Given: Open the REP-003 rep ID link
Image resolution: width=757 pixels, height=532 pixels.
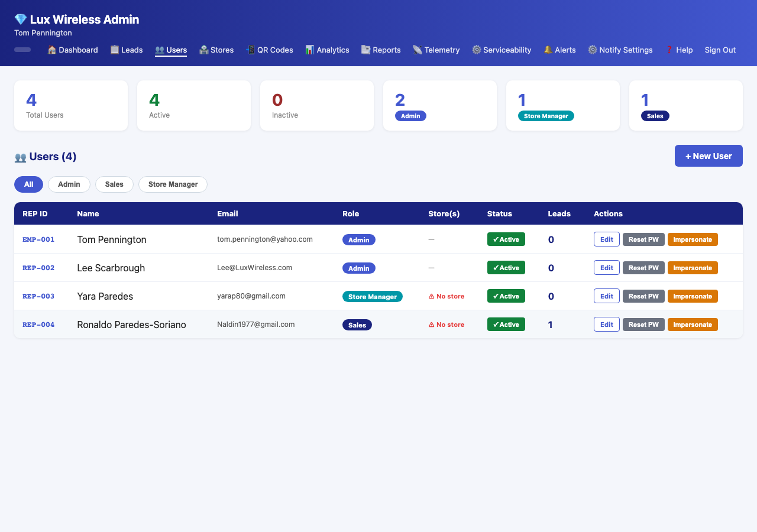Looking at the screenshot, I should coord(38,296).
